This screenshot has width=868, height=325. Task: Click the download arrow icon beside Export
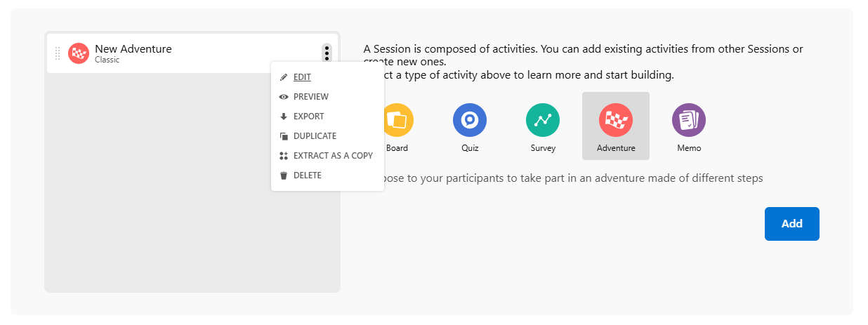(284, 117)
